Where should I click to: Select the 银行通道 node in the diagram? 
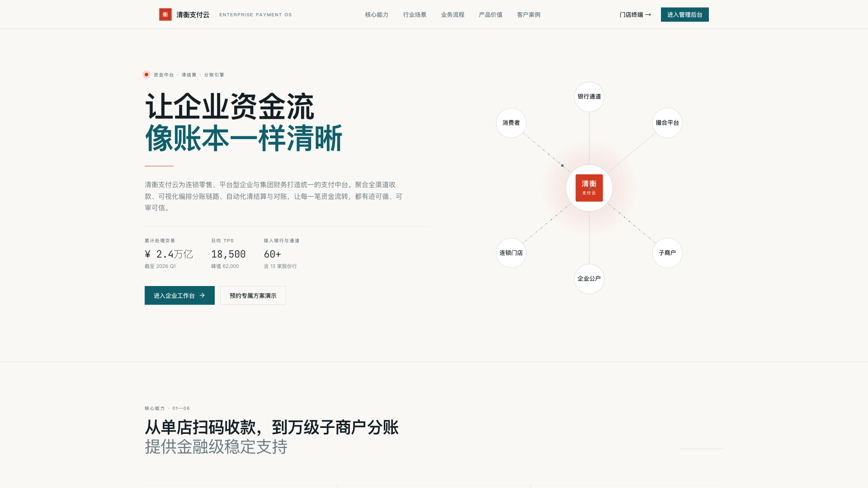tap(589, 96)
